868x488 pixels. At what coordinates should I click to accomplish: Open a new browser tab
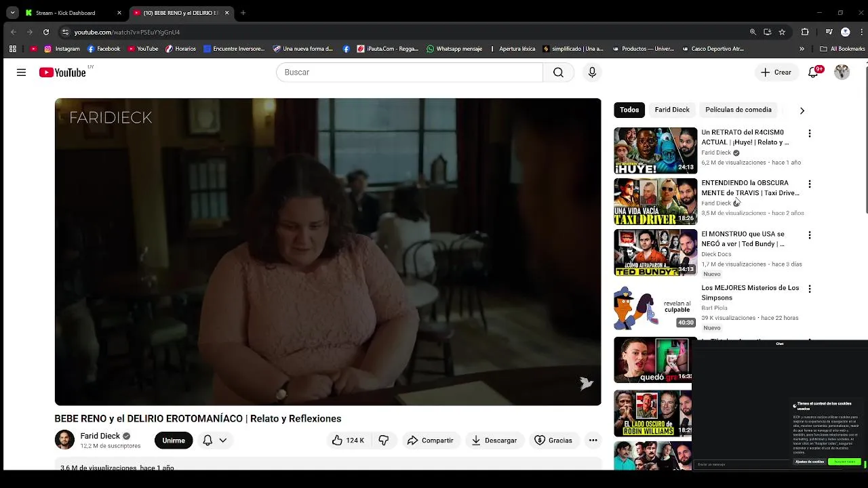[x=243, y=12]
